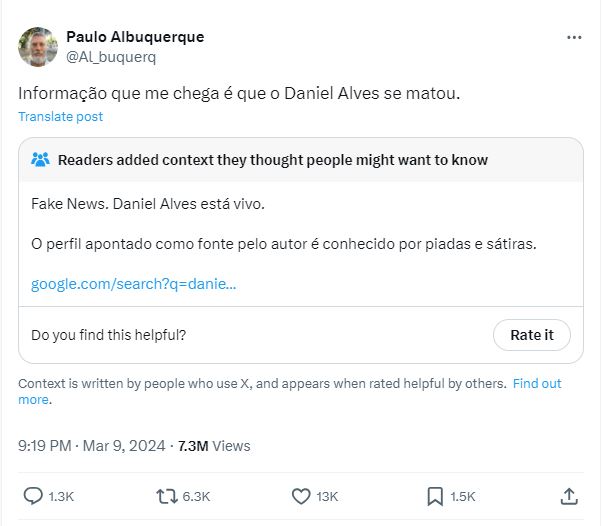Click the 6.3K reposts count
603x526 pixels.
point(197,496)
